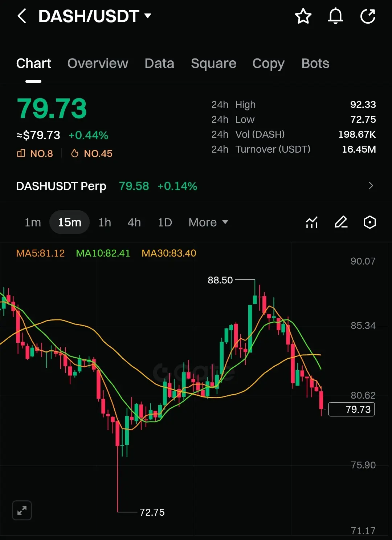Tap the 24h Vol value 198.67K
This screenshot has width=392, height=540.
click(357, 134)
